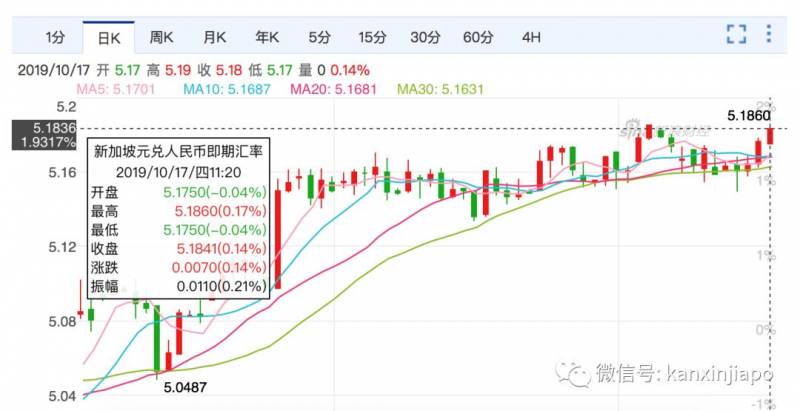Choose the 15分 interval tab
The image size is (800, 411).
tap(372, 37)
